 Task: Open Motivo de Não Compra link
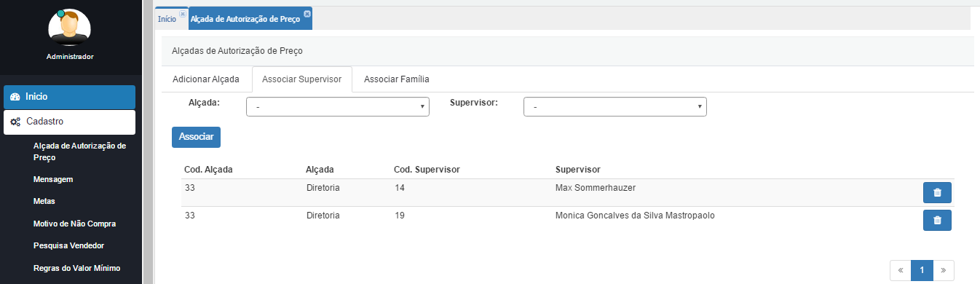[75, 224]
